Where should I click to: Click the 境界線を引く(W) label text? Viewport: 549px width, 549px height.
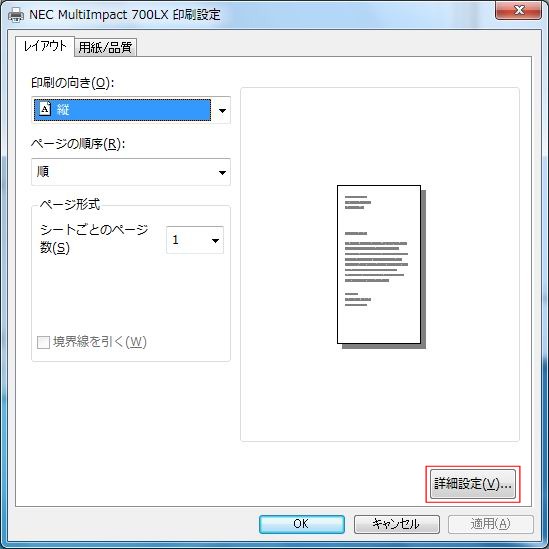click(100, 342)
